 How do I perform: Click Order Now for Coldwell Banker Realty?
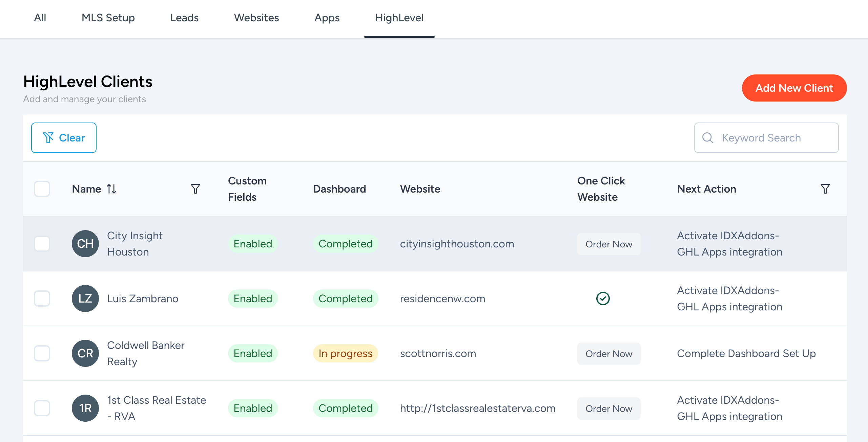(609, 354)
